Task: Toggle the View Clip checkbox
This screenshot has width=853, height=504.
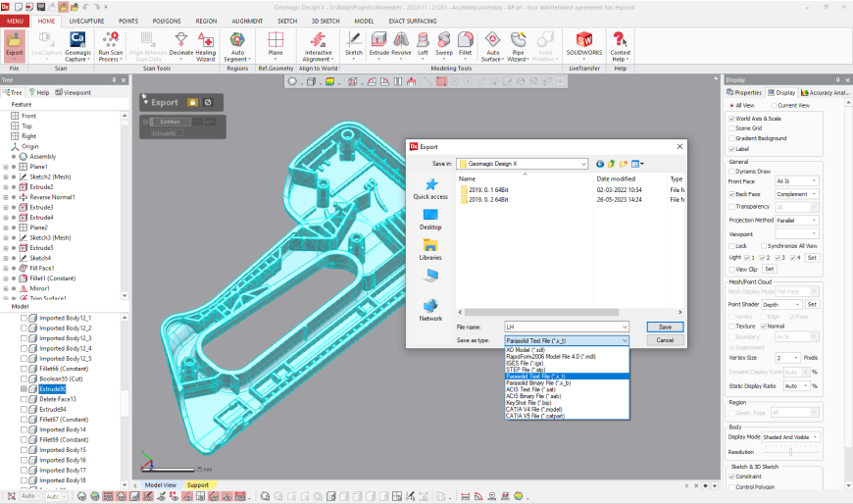Action: click(x=731, y=270)
